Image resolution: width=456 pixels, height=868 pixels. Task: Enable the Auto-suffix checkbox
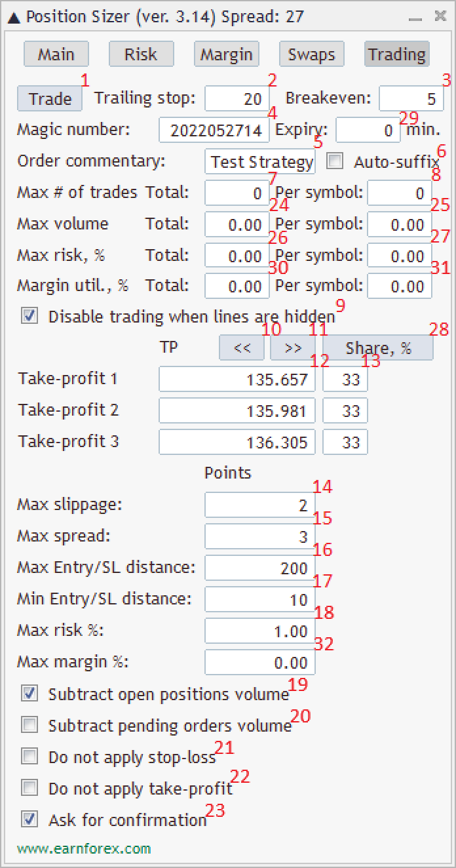click(335, 161)
